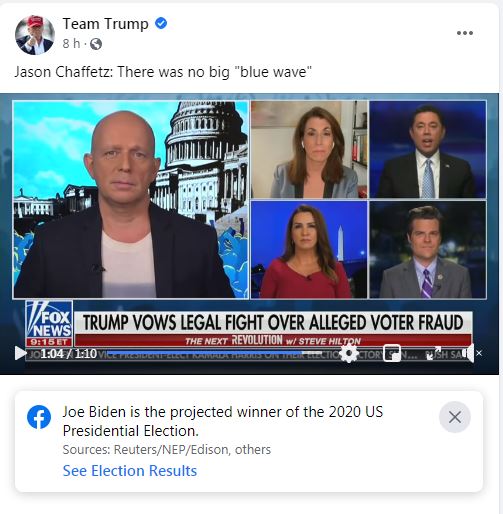Go to the Team Trump page name
Image resolution: width=503 pixels, height=514 pixels.
(x=105, y=24)
